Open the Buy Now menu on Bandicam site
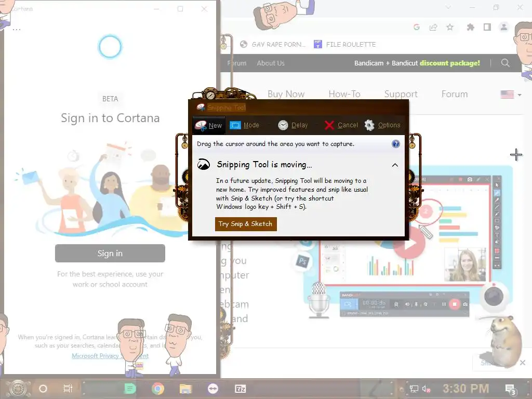This screenshot has height=399, width=532. pos(286,94)
